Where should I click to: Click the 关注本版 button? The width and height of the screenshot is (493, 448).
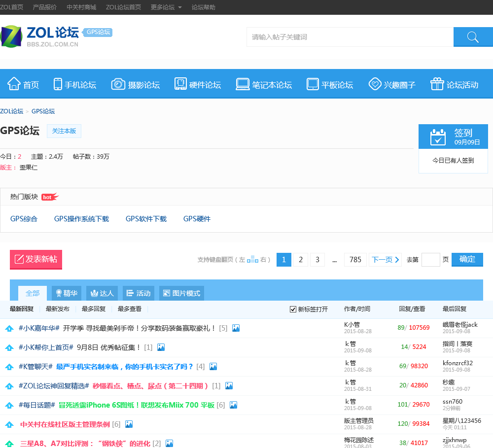[64, 131]
